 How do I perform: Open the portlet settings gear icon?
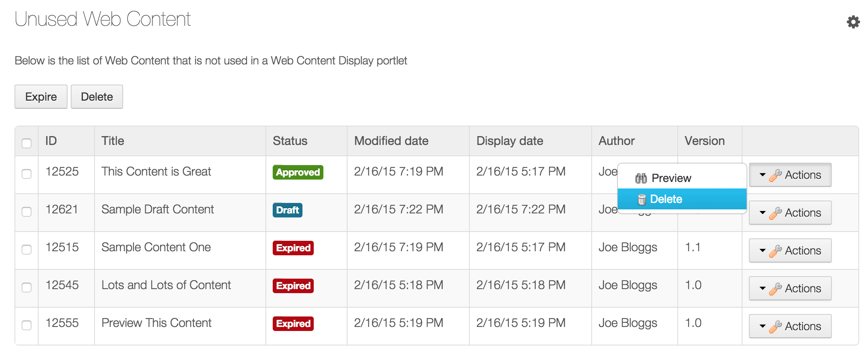point(853,22)
